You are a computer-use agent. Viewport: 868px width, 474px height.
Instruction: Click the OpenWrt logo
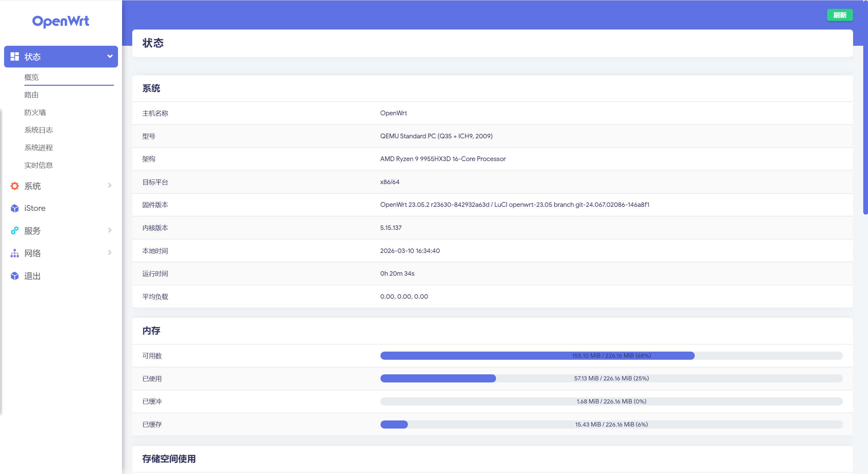pyautogui.click(x=61, y=21)
